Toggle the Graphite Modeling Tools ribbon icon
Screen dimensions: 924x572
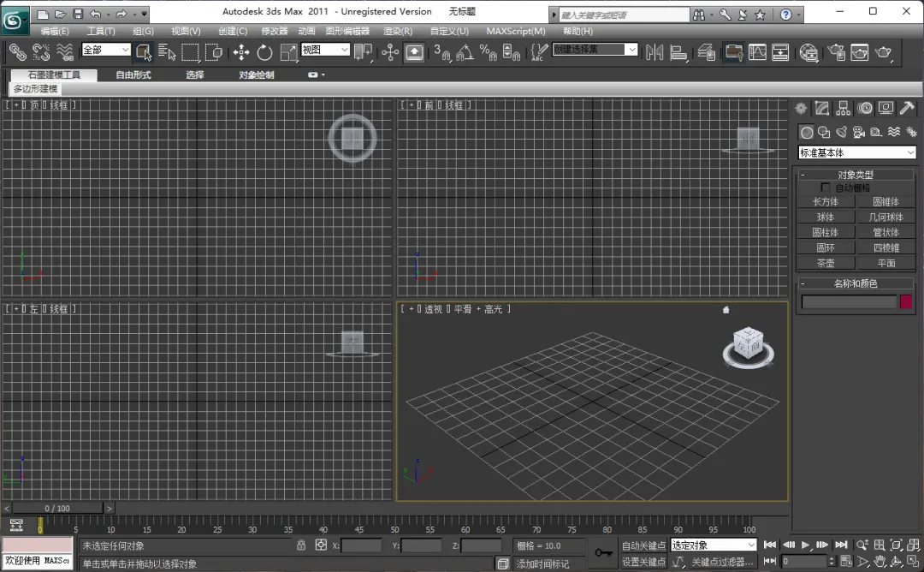pos(734,52)
